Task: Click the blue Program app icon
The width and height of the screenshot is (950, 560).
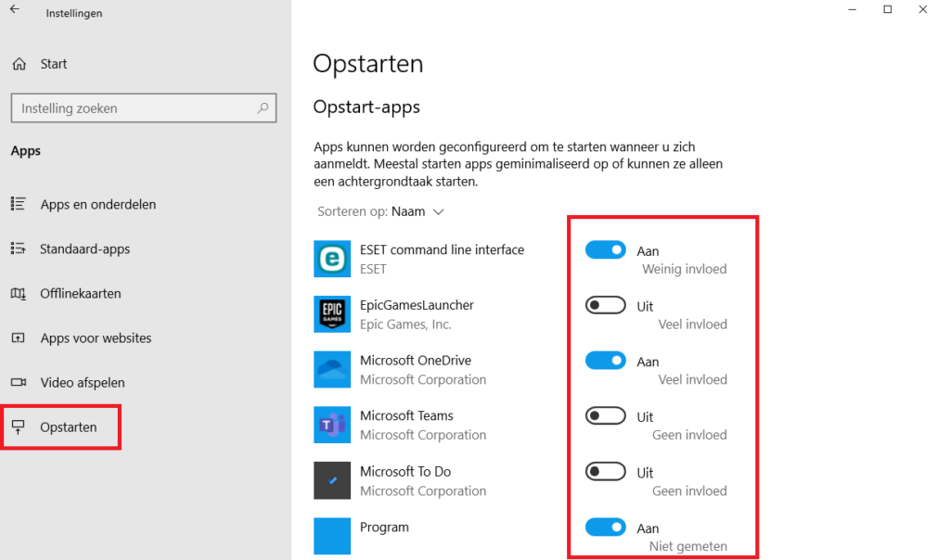Action: 331,536
